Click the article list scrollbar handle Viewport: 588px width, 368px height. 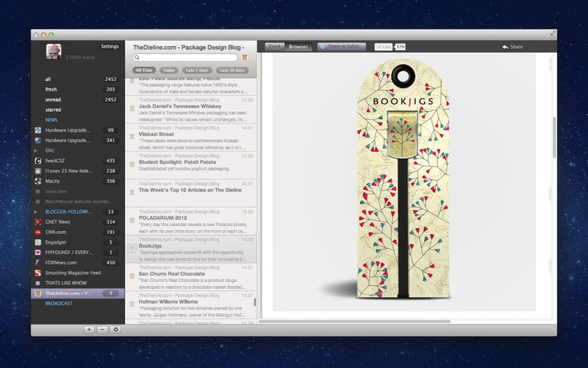[255, 302]
